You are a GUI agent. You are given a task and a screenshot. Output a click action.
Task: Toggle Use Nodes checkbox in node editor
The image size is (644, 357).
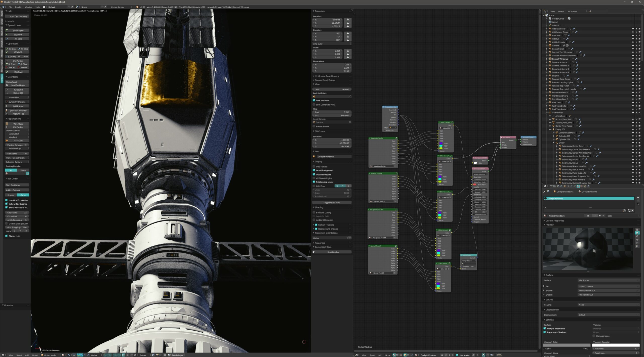tap(457, 355)
